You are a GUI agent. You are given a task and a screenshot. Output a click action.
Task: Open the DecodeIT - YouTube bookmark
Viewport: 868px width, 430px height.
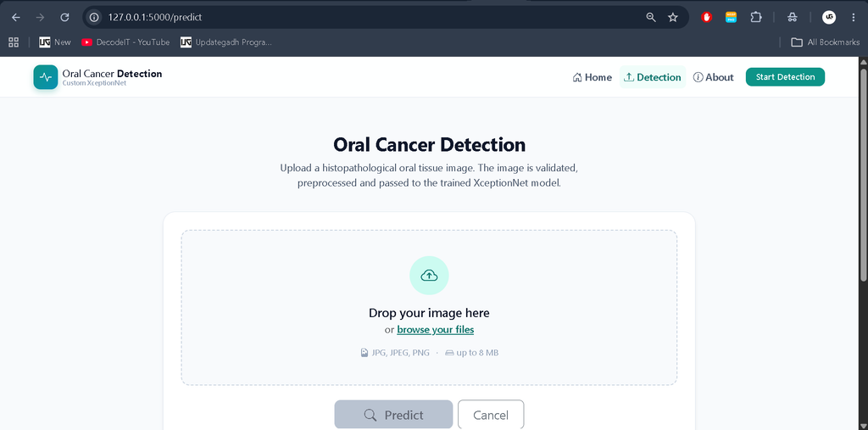[125, 42]
